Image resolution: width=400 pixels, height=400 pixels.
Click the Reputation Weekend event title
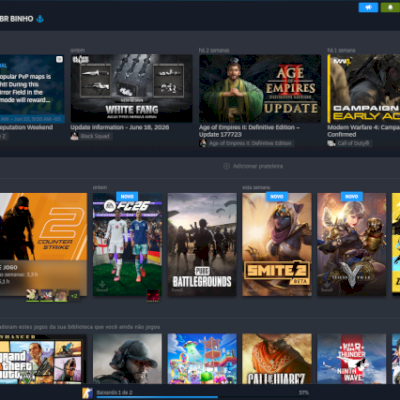pyautogui.click(x=26, y=127)
